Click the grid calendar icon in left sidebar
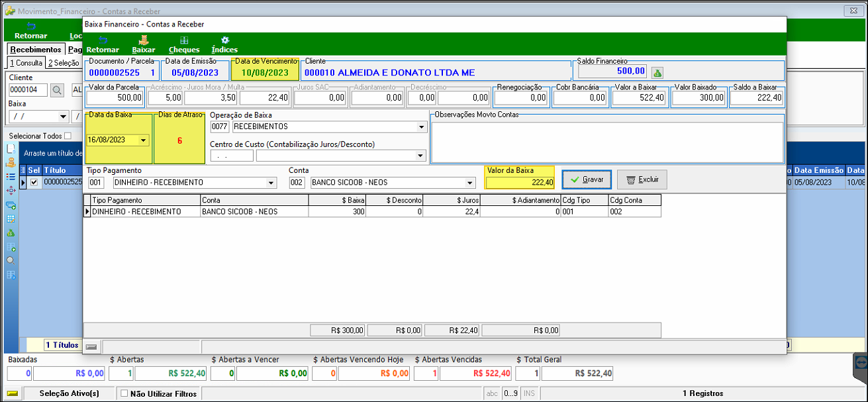This screenshot has height=402, width=868. click(x=11, y=219)
